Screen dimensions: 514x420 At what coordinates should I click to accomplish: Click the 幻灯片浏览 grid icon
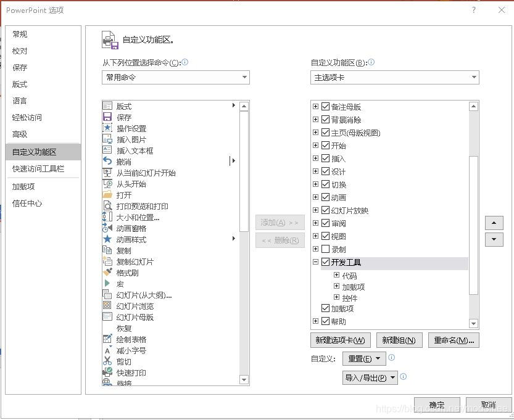pos(107,306)
